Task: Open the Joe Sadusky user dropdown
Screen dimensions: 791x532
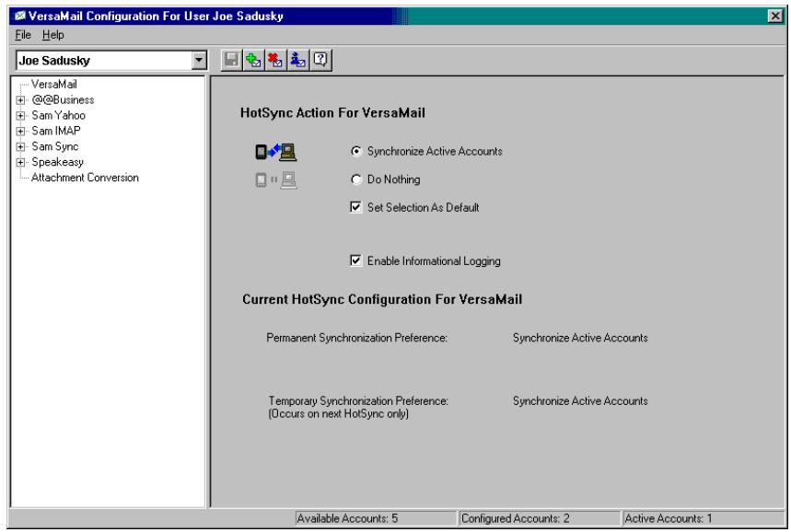Action: click(199, 61)
